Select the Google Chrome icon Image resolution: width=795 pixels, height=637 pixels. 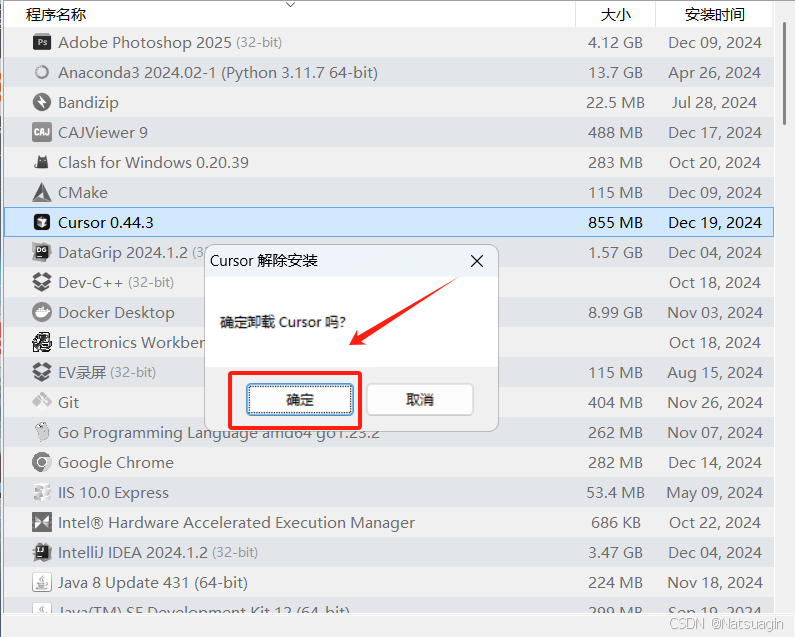(x=42, y=462)
